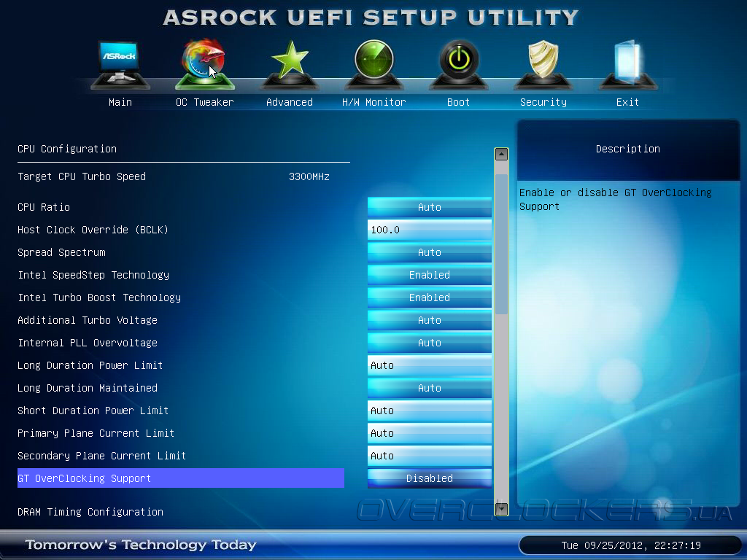The height and width of the screenshot is (560, 747).
Task: Open the Long Duration Maintained Auto dropdown
Action: point(429,388)
